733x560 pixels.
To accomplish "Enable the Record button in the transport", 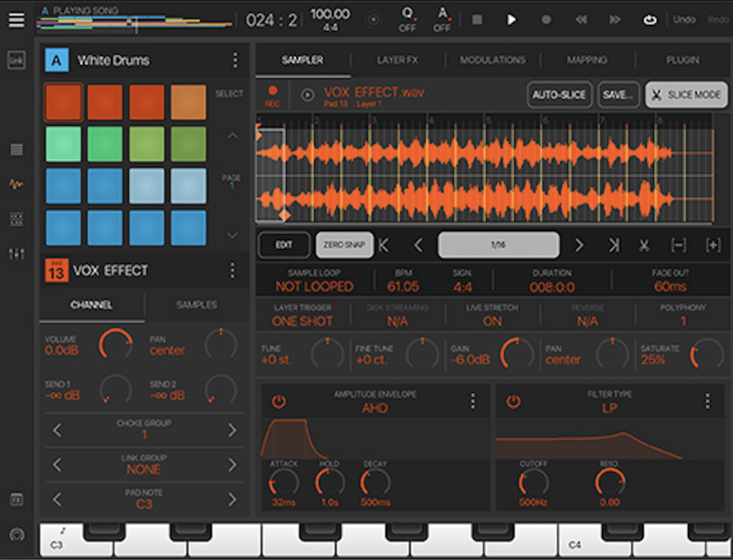I will [545, 19].
